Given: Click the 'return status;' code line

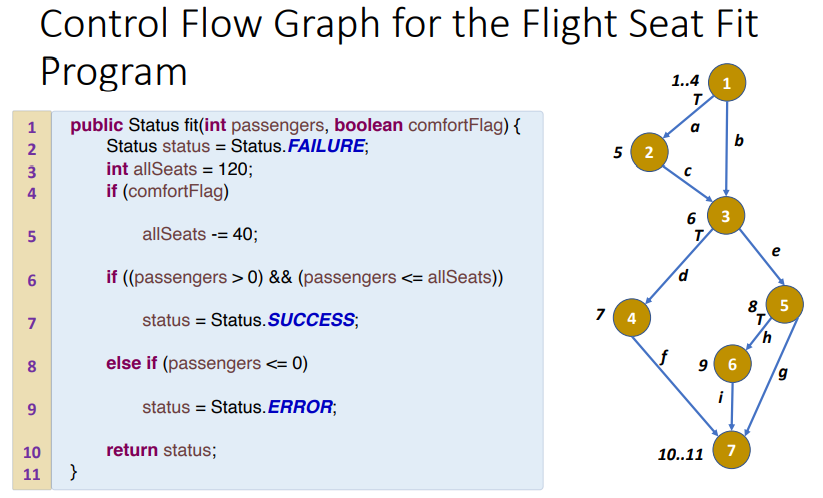Looking at the screenshot, I should pyautogui.click(x=161, y=450).
